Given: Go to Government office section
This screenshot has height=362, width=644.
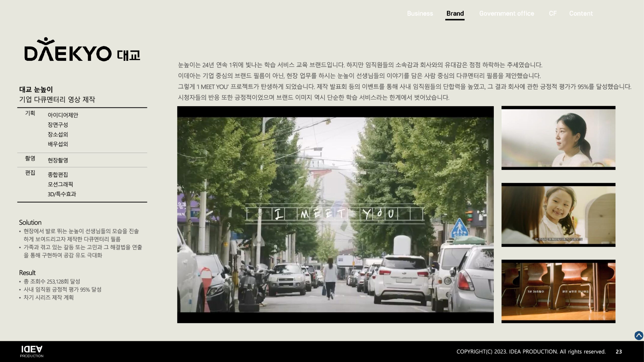Looking at the screenshot, I should tap(506, 13).
